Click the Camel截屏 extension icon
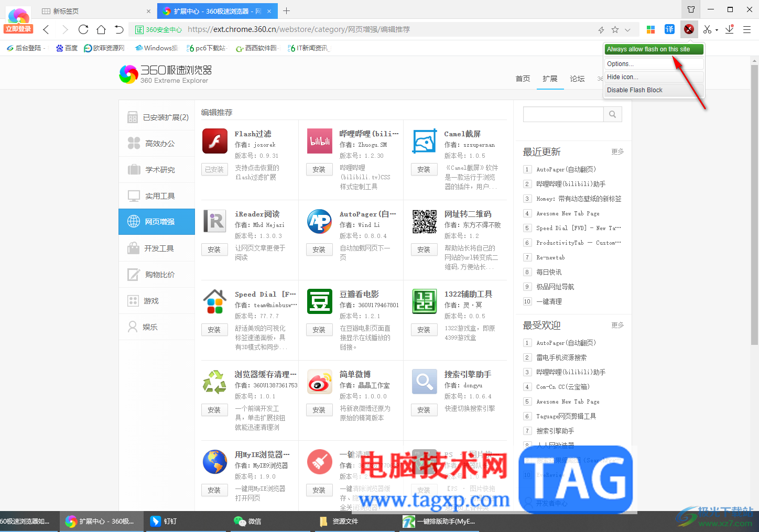 (x=425, y=141)
